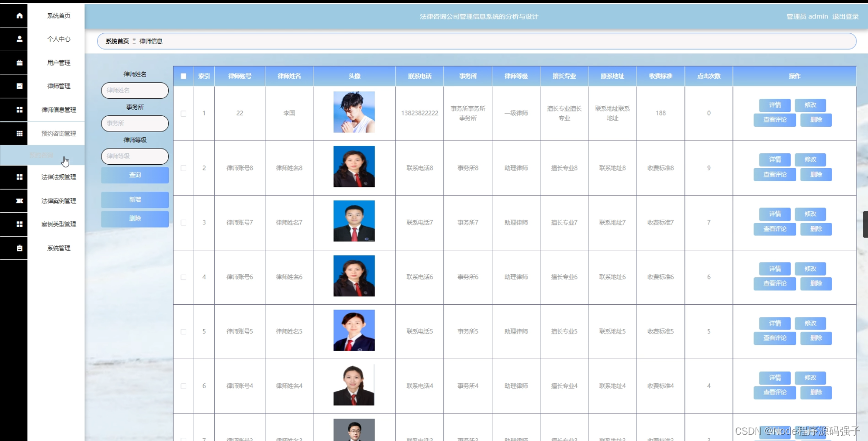Click 查看评论 for lawyer 李国
The image size is (868, 441).
tap(775, 120)
